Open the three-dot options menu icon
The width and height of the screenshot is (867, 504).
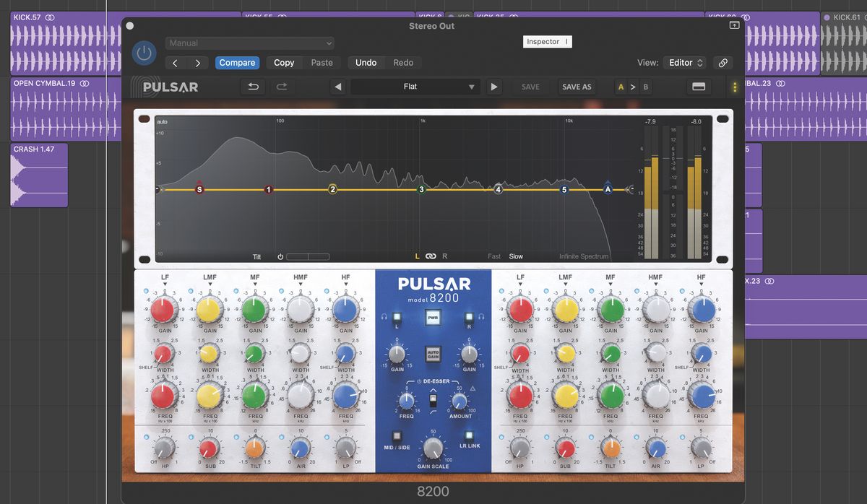[735, 87]
